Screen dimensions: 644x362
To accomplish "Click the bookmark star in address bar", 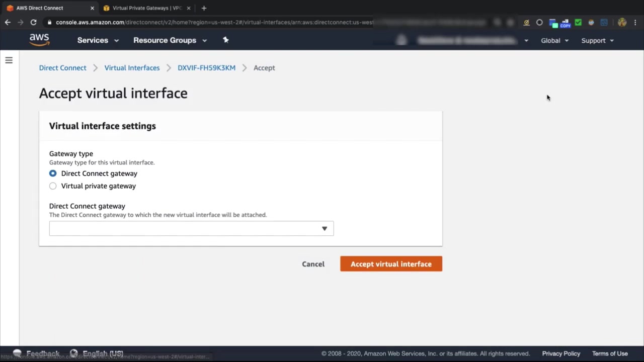I will (x=510, y=22).
